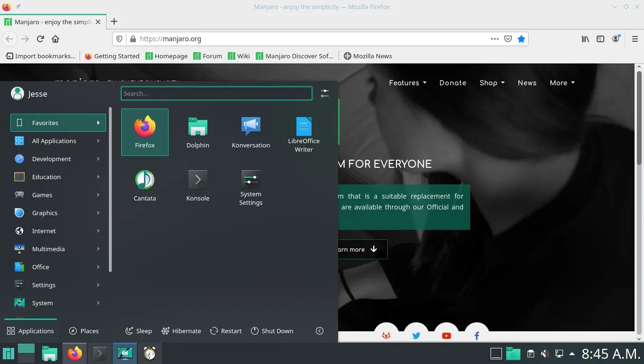
Task: Switch to the Applications tab
Action: click(x=30, y=331)
